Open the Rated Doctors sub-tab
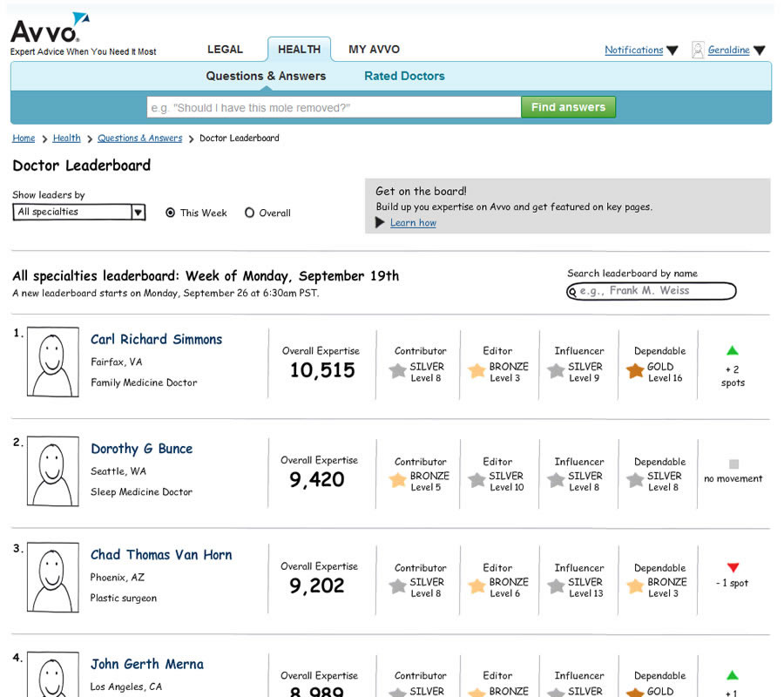This screenshot has width=784, height=697. [404, 76]
